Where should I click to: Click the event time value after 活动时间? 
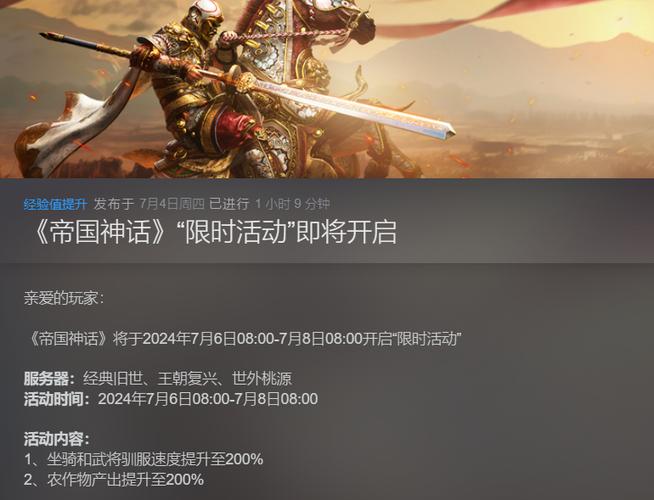(208, 399)
